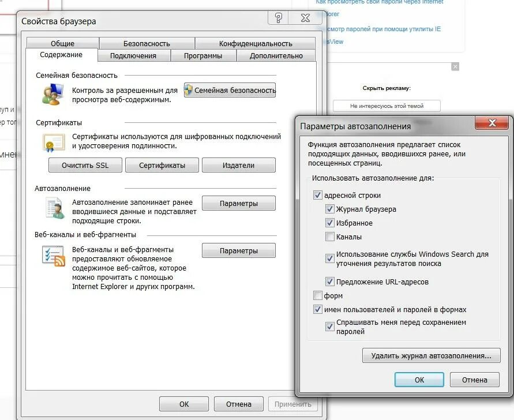
Task: Click the Применить button
Action: 293,404
